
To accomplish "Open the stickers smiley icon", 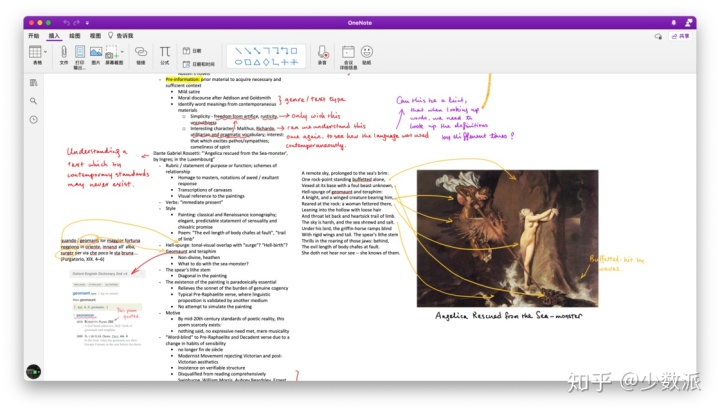I will pyautogui.click(x=366, y=51).
